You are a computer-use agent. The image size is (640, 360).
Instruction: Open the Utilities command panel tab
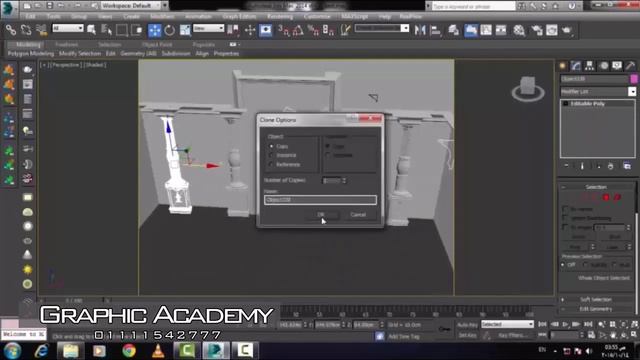[631, 66]
